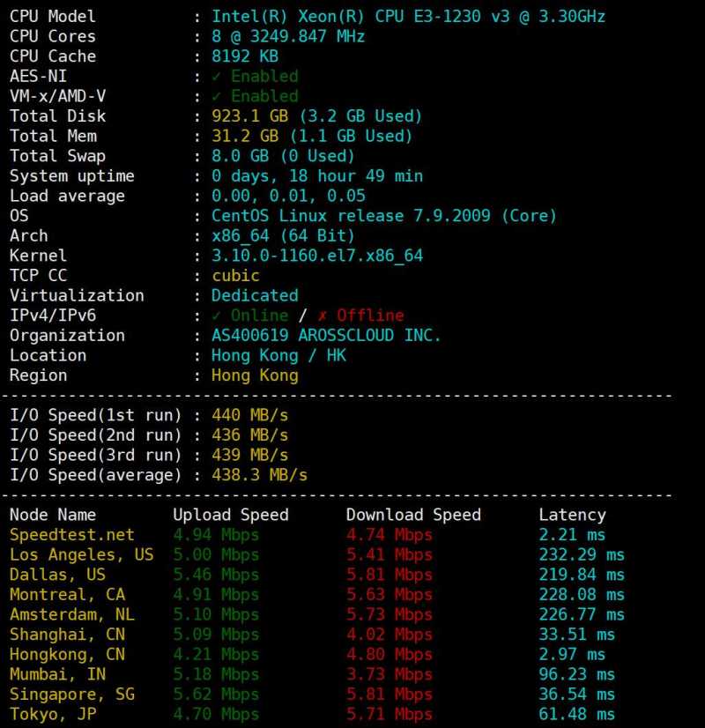Click the red IPv6 Offline cross
This screenshot has height=728, width=705.
pos(323,316)
